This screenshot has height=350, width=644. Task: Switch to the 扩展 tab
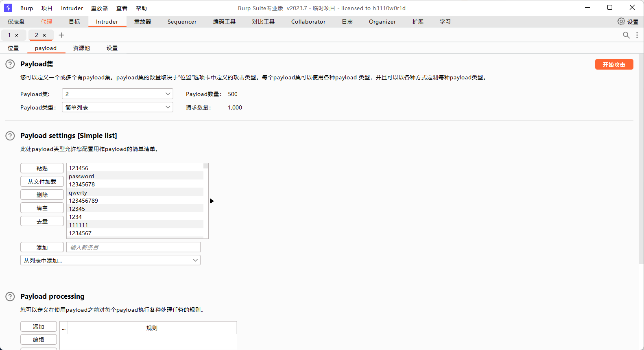click(418, 22)
